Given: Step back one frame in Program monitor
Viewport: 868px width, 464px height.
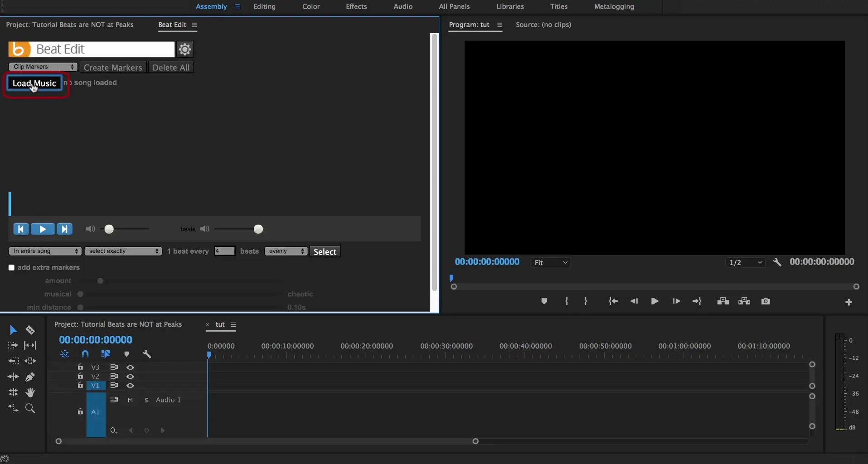Looking at the screenshot, I should pyautogui.click(x=634, y=301).
